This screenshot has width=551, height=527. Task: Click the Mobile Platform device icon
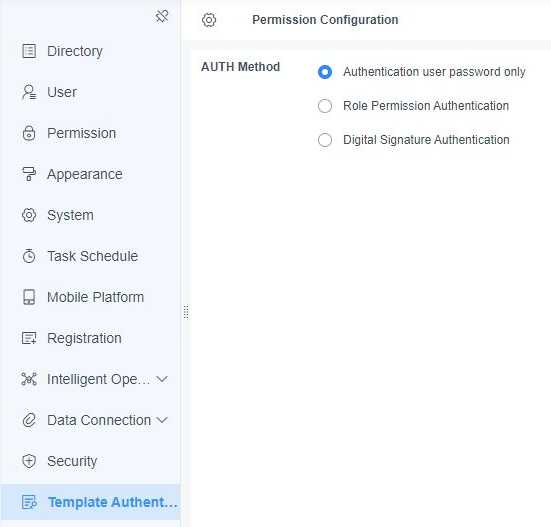29,297
